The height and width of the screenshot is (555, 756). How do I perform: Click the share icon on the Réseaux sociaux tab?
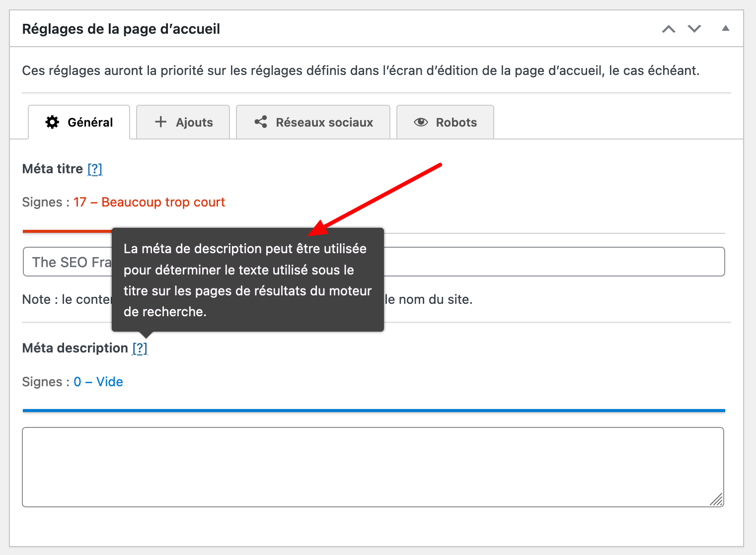[260, 122]
